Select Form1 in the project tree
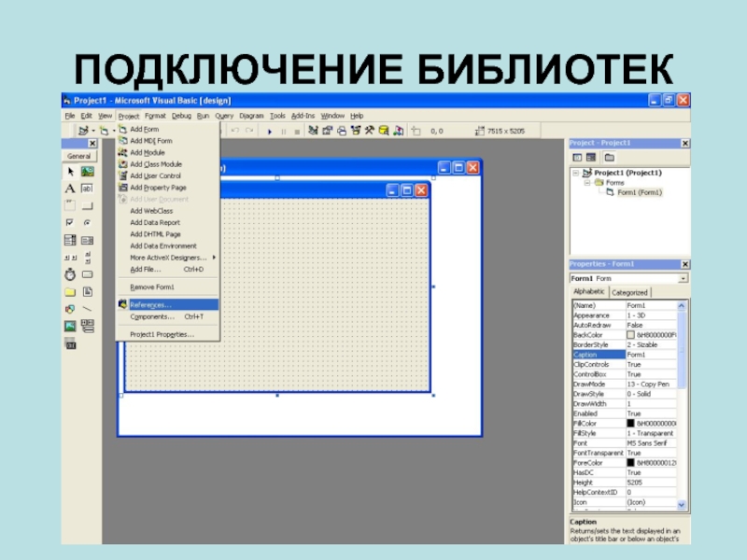 click(639, 192)
